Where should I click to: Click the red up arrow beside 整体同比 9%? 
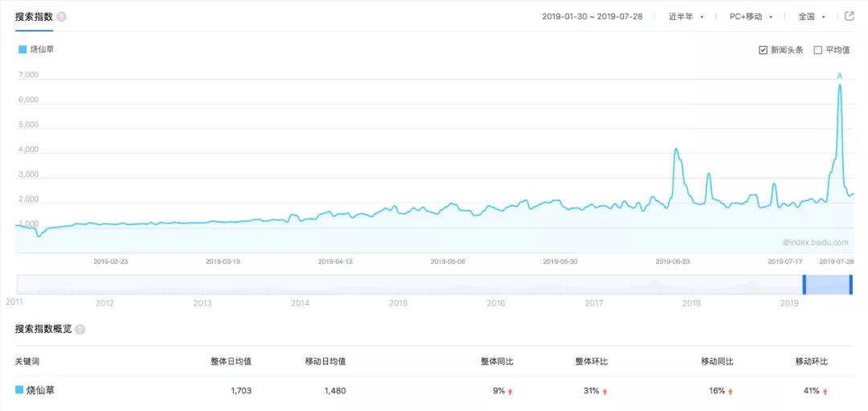[x=510, y=391]
